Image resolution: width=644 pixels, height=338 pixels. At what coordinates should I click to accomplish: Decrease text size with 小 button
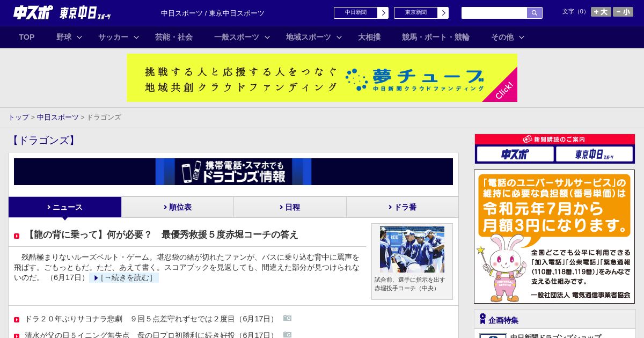(x=623, y=12)
